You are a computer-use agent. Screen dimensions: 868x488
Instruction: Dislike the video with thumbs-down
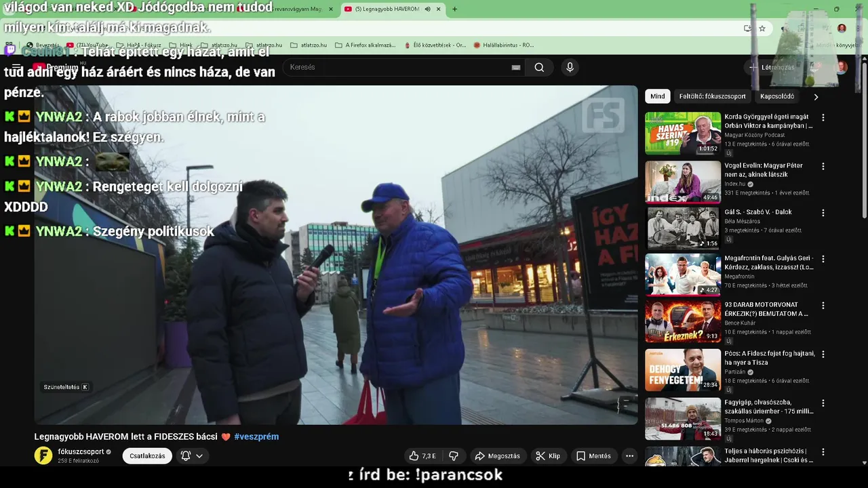click(x=454, y=456)
